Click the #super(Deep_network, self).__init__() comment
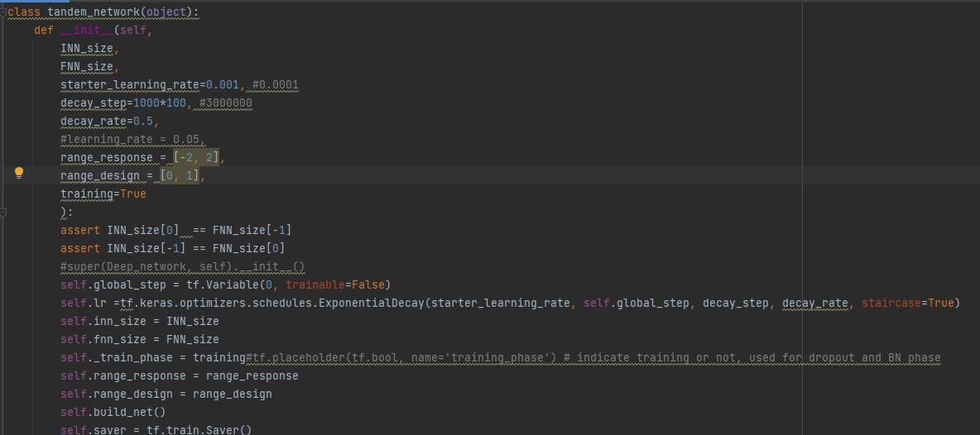Viewport: 980px width, 435px height. click(182, 265)
